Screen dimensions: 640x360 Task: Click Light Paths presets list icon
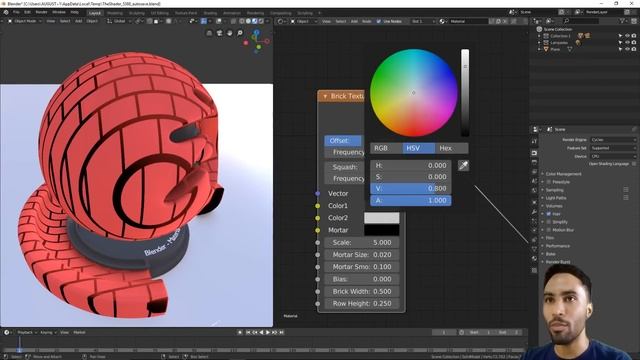[x=626, y=198]
